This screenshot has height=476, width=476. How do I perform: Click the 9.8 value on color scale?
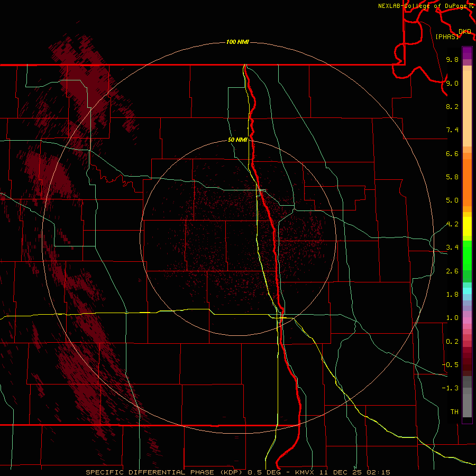coord(452,59)
